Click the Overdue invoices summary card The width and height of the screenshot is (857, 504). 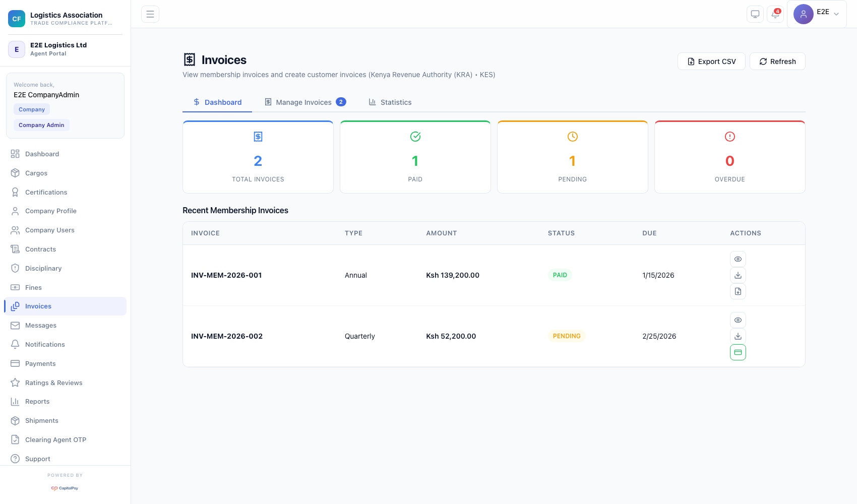tap(729, 157)
